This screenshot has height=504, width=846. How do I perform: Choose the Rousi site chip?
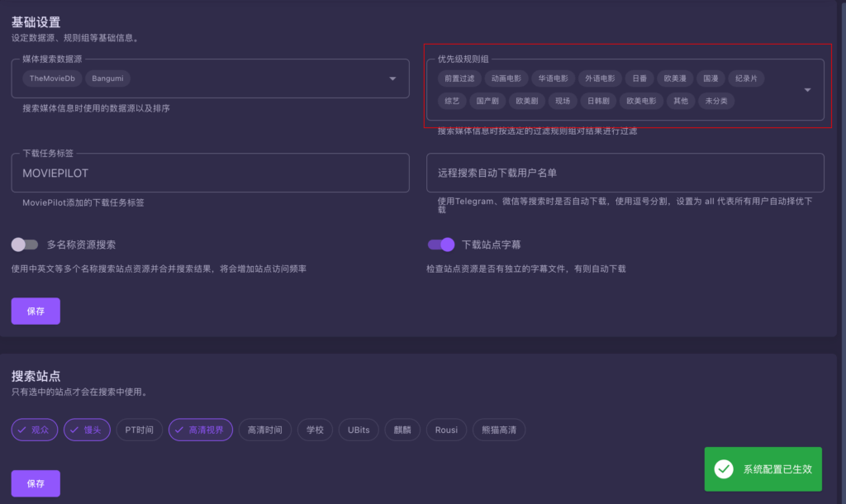[x=446, y=430]
